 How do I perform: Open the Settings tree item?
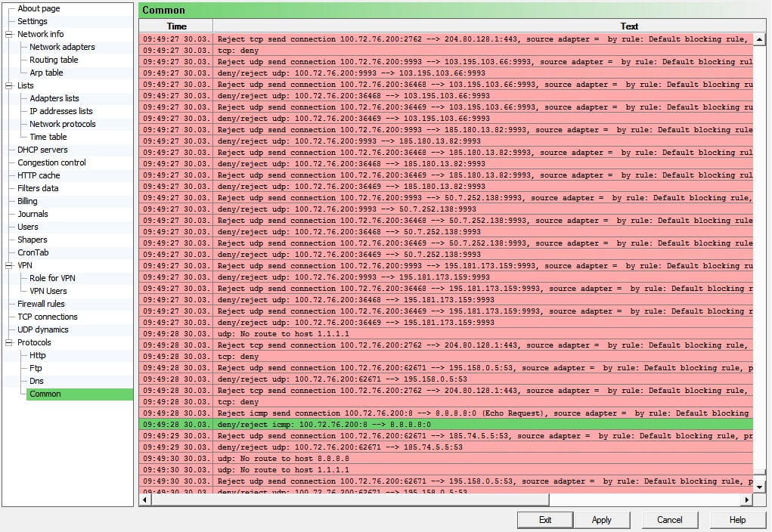[33, 21]
